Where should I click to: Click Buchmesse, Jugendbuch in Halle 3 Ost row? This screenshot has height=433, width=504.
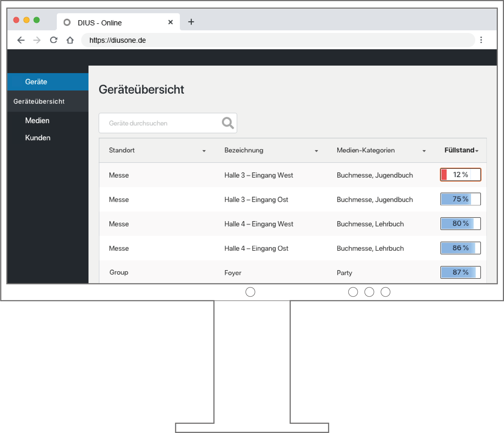pos(375,200)
